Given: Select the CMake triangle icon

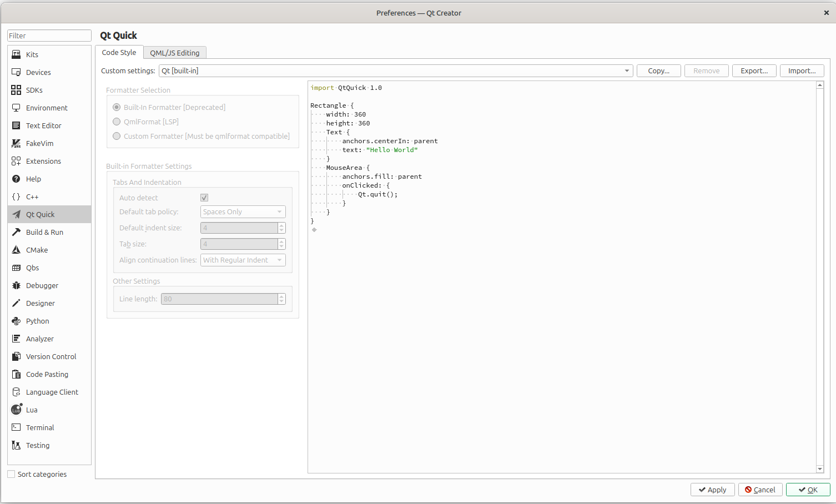Looking at the screenshot, I should (16, 250).
